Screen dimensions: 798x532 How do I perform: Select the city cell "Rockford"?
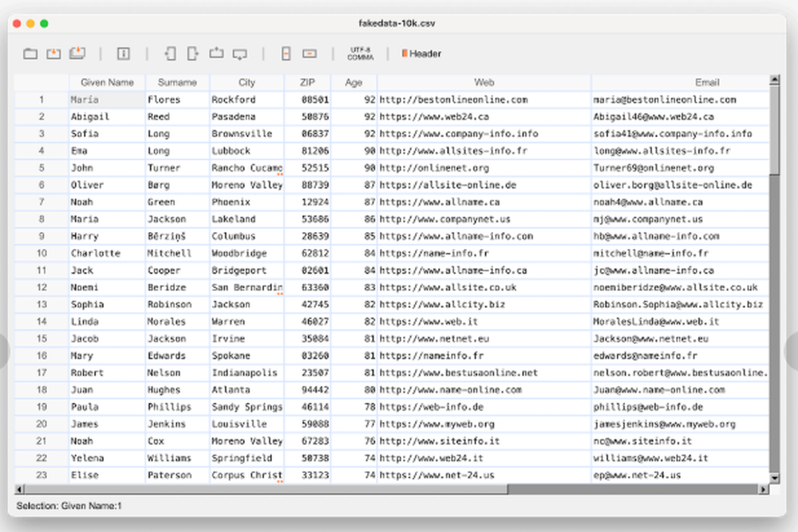tap(247, 100)
